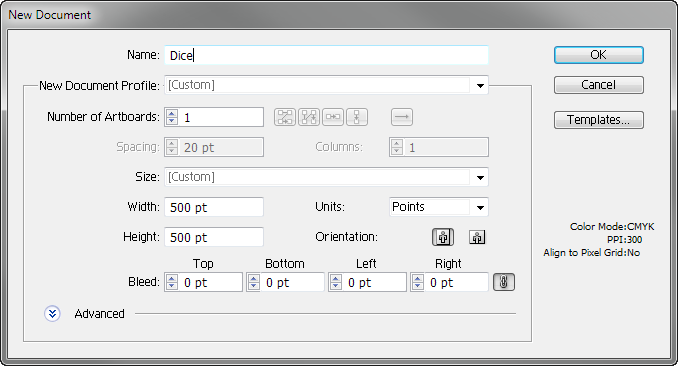Screen dimensions: 678x366
Task: Select Arrange by Row artboard icon
Action: pos(333,117)
